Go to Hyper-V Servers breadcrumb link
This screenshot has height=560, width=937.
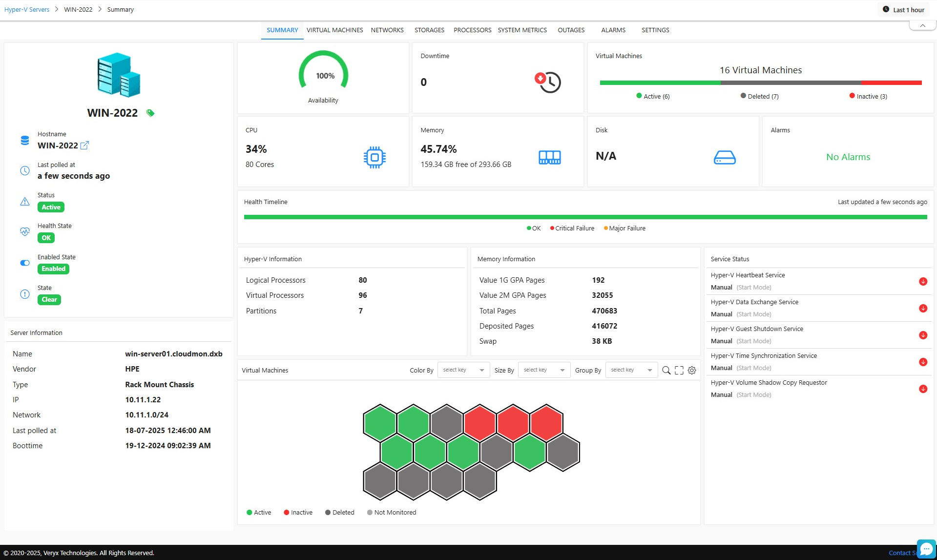pyautogui.click(x=27, y=10)
